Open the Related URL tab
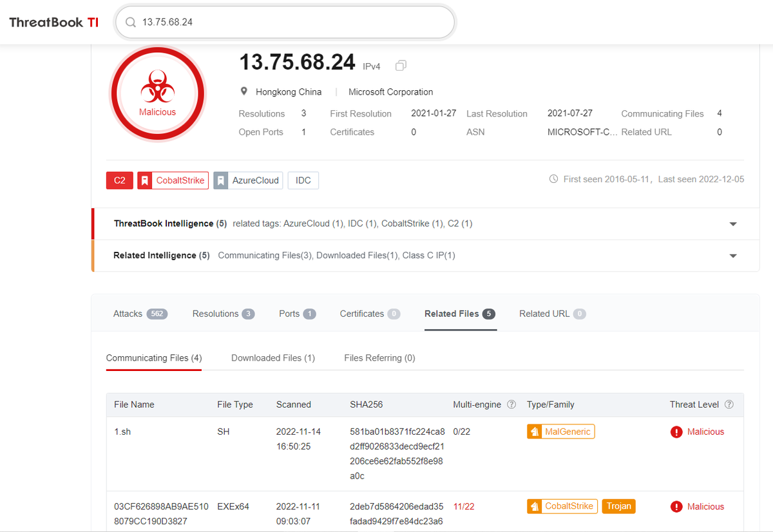The width and height of the screenshot is (773, 532). 552,314
